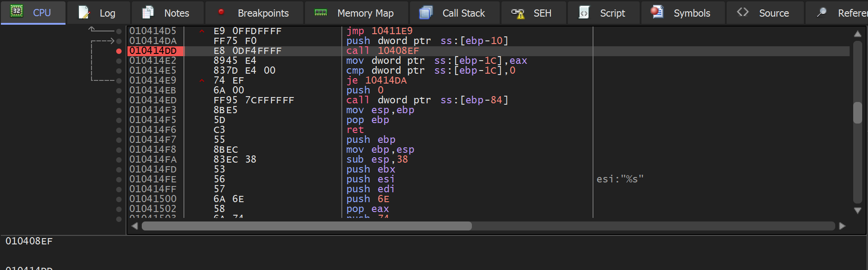
Task: Open the Memory Map tab
Action: pos(357,13)
